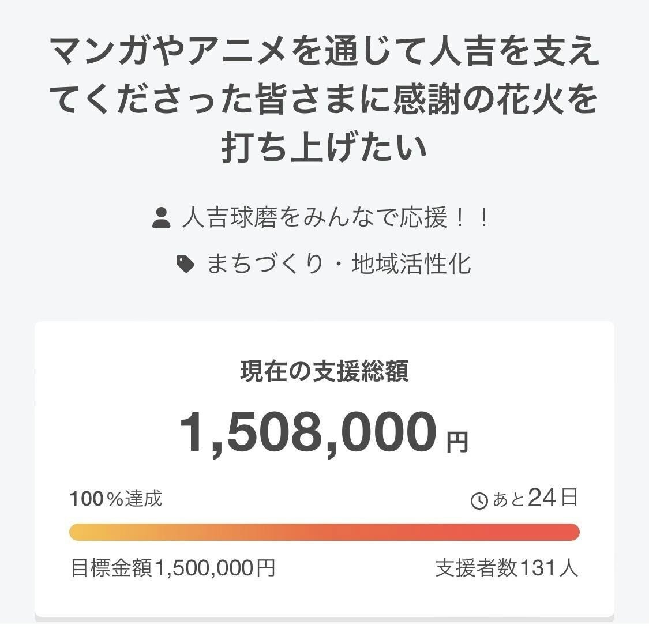Open organizer link 人吉球磨をみんなで応援！！

335,218
